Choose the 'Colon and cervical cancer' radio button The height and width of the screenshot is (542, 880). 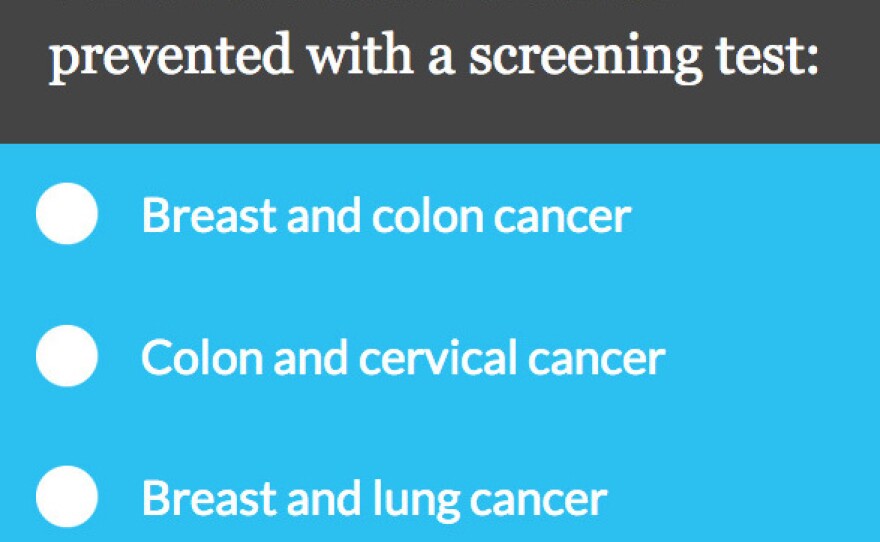click(x=67, y=356)
